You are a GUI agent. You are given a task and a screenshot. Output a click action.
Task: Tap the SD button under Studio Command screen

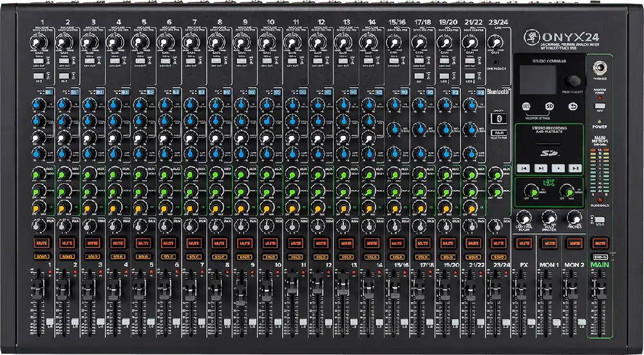coord(549,106)
